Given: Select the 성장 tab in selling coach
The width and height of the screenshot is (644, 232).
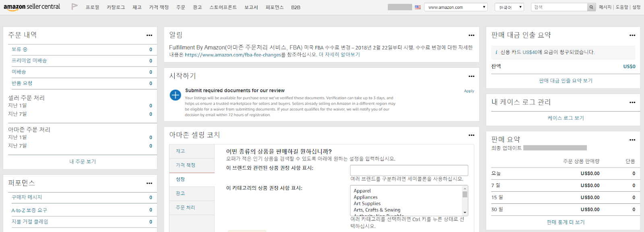Looking at the screenshot, I should (192, 179).
